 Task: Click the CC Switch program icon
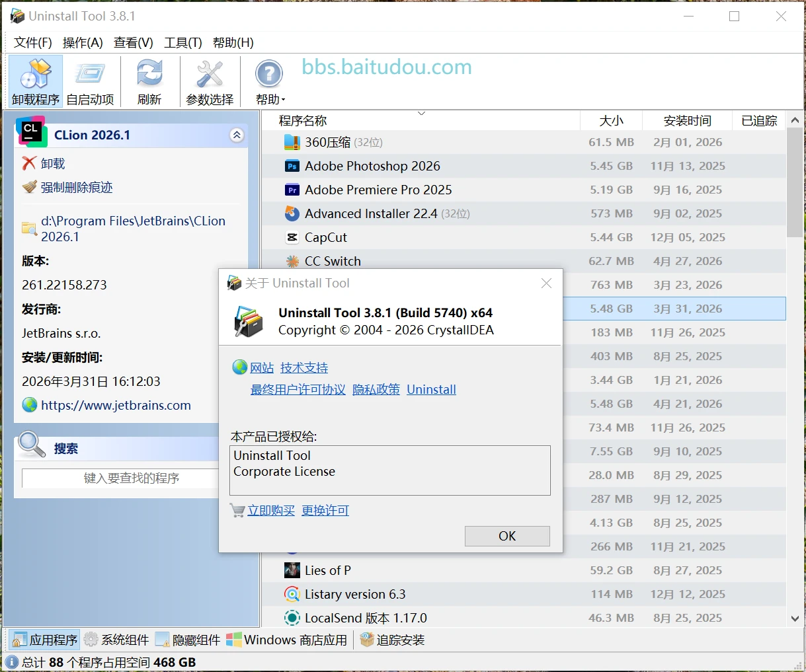click(292, 261)
